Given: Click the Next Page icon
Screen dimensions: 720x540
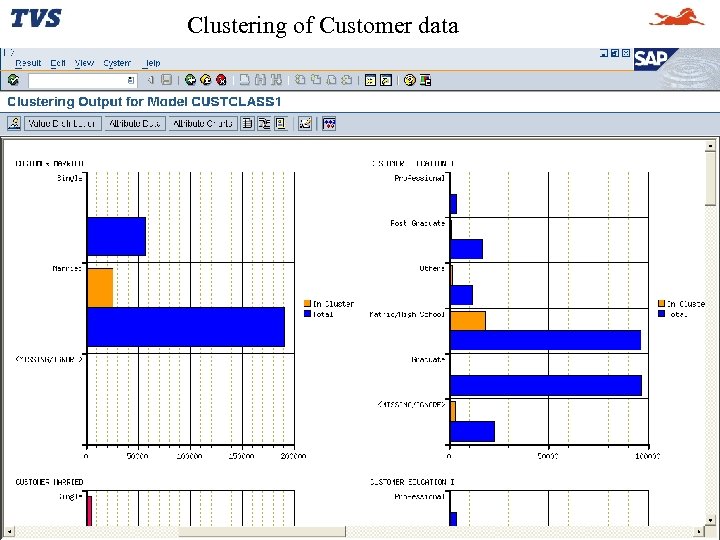Looking at the screenshot, I should click(x=331, y=80).
